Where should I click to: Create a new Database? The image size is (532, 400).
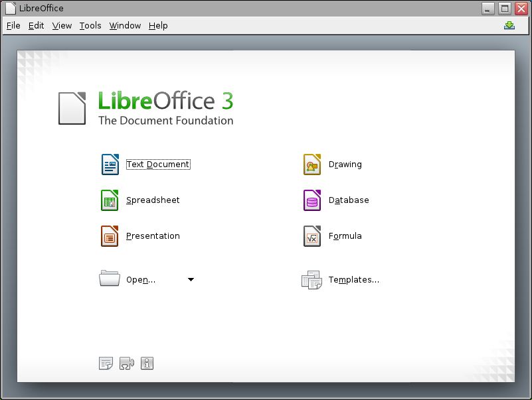tap(349, 200)
